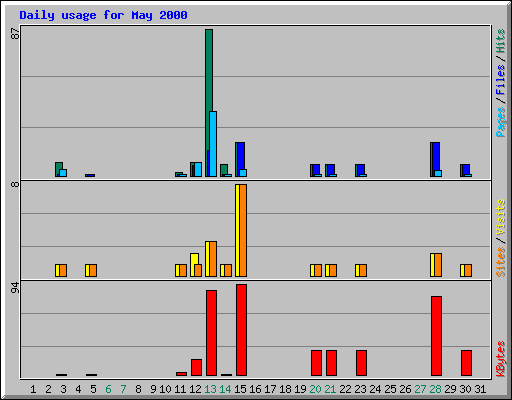The height and width of the screenshot is (400, 512).
Task: Click green day label "28"
Action: (435, 389)
